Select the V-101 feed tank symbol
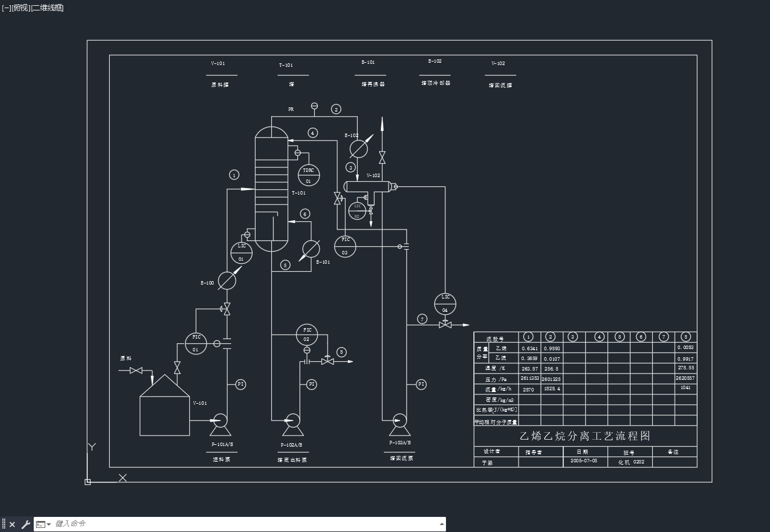Screen dimensions: 770x532 [164, 405]
